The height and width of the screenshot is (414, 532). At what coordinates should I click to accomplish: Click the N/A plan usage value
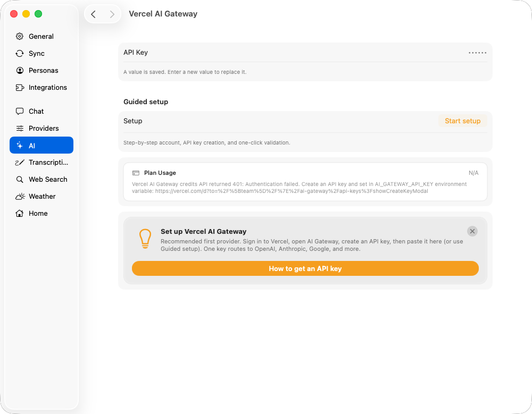pyautogui.click(x=473, y=173)
